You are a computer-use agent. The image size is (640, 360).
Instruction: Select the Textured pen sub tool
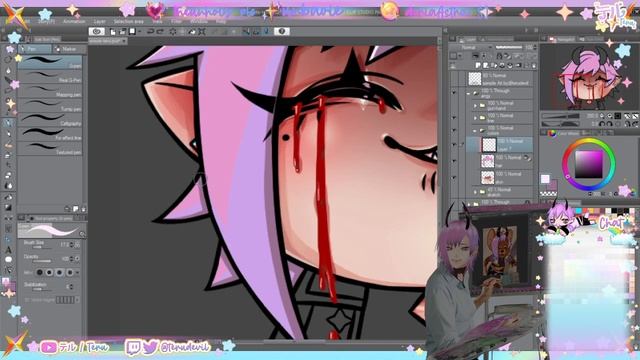tap(50, 149)
